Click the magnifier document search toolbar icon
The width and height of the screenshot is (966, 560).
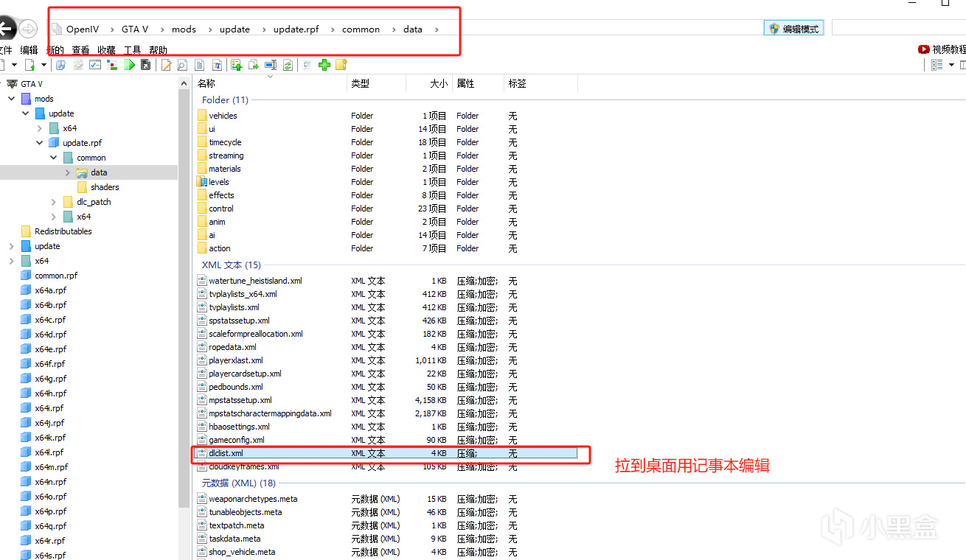(181, 65)
